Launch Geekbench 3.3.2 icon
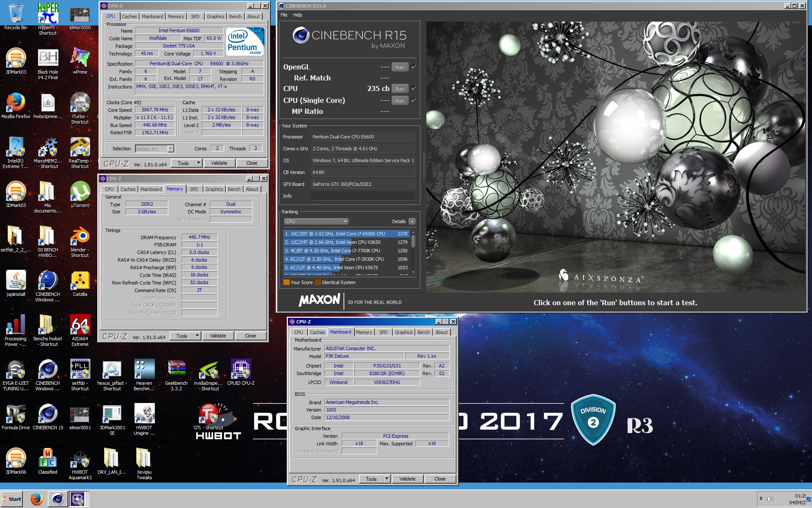812x508 pixels. click(x=176, y=375)
